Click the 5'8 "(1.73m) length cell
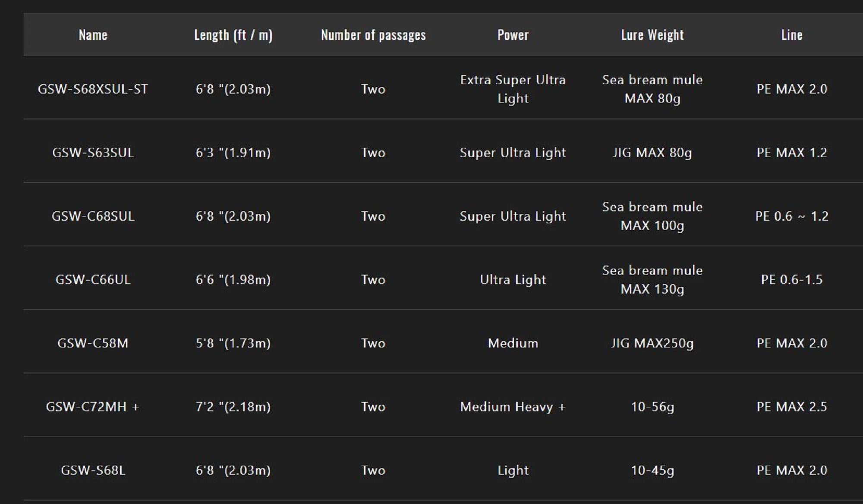Image resolution: width=863 pixels, height=504 pixels. point(233,343)
